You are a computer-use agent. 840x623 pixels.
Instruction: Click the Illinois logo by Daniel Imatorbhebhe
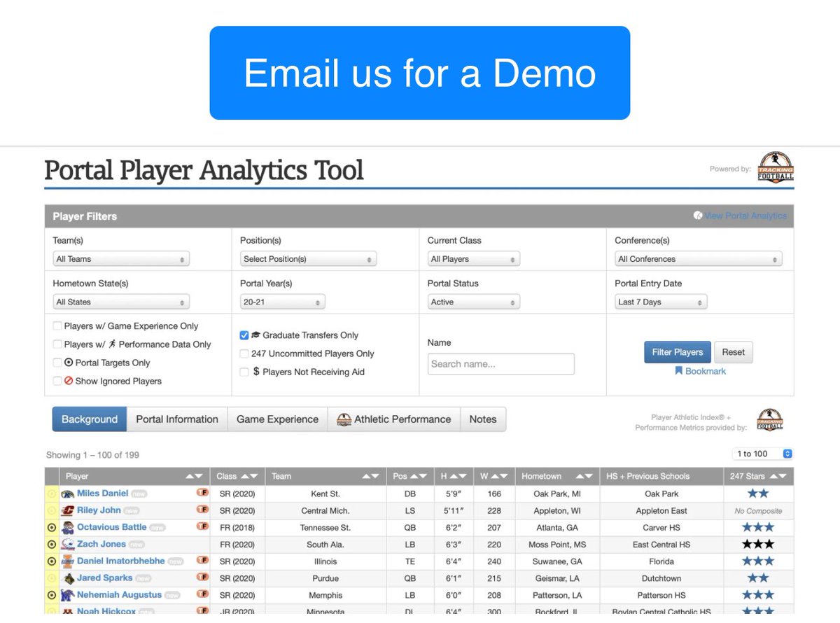68,561
